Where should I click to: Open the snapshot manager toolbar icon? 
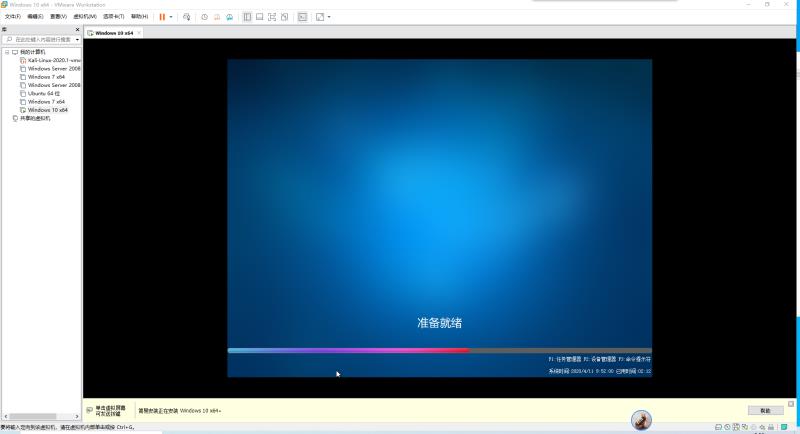click(x=230, y=17)
